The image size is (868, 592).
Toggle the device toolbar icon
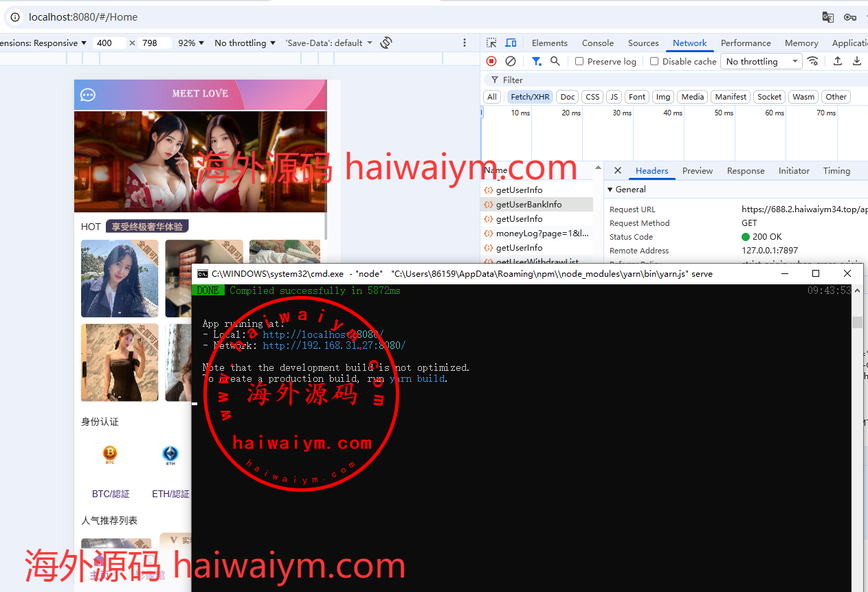[511, 43]
